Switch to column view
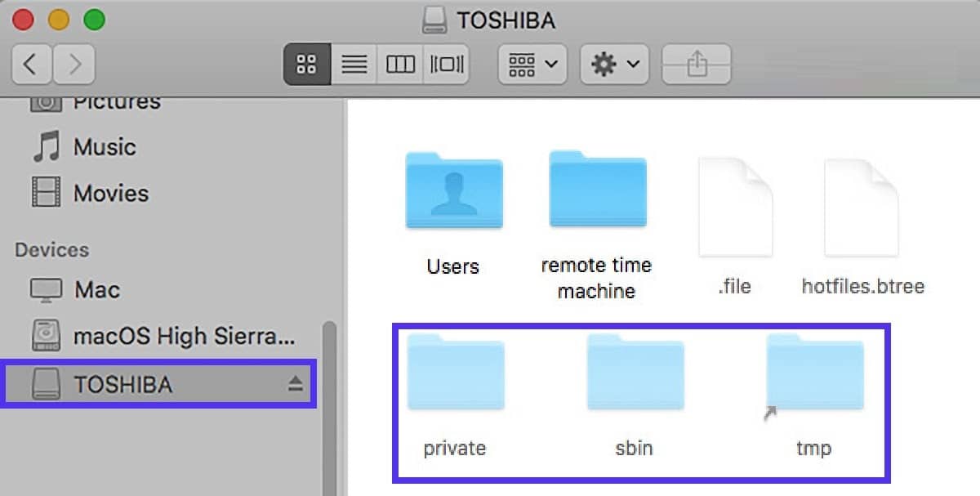Screen dimensions: 980x496 click(x=400, y=64)
